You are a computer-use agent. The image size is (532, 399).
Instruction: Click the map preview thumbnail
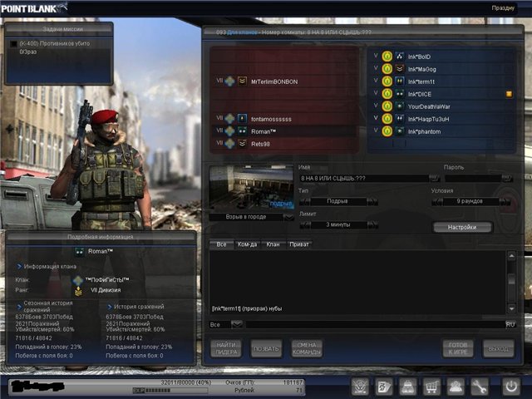click(250, 186)
